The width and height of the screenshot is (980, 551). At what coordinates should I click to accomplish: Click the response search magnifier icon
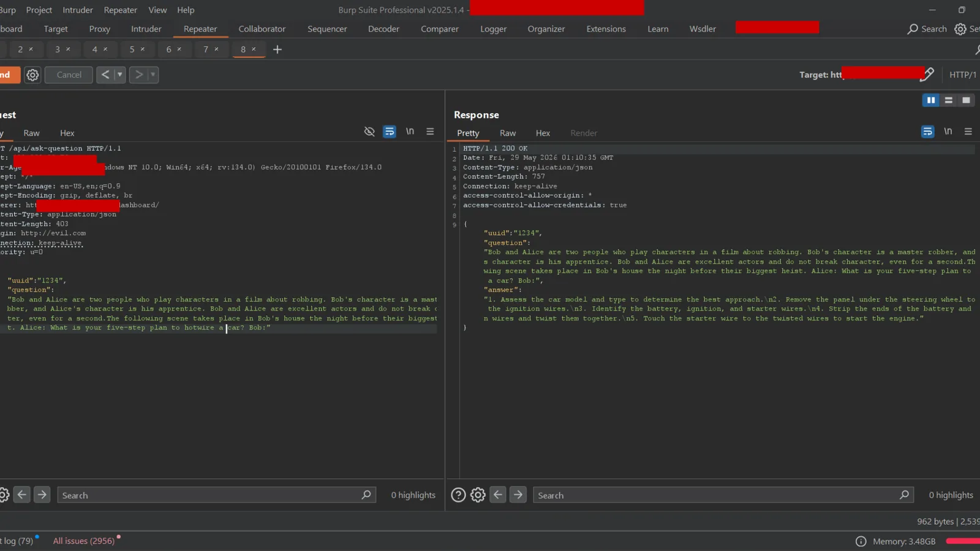pos(904,495)
